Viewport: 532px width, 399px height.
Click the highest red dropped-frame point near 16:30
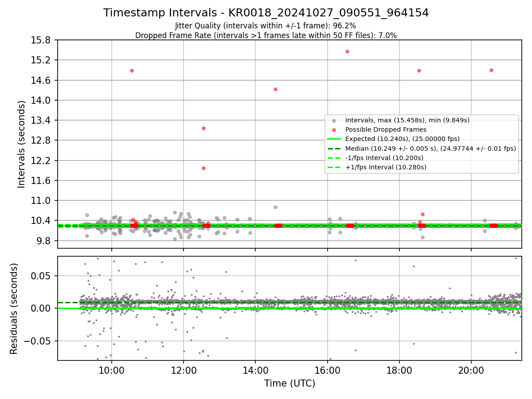(347, 51)
